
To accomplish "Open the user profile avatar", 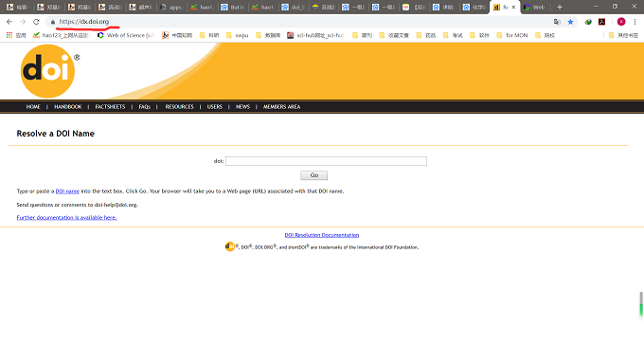I will tap(621, 22).
